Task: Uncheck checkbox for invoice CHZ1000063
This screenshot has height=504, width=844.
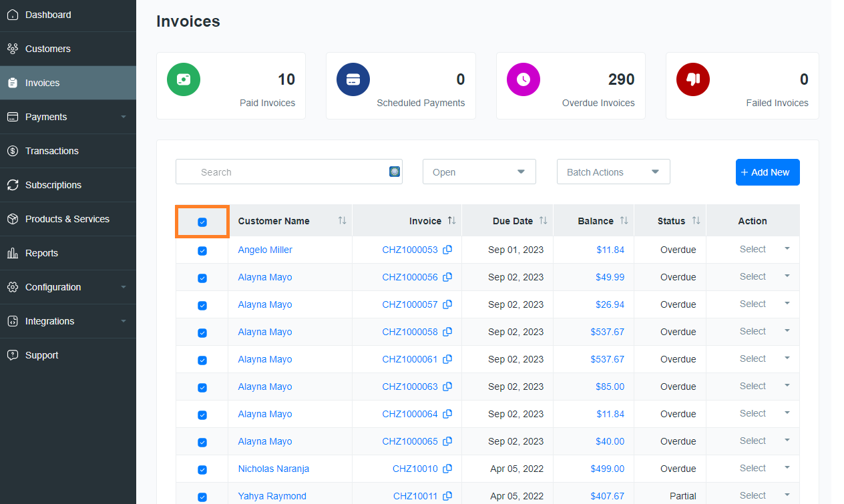Action: pos(202,388)
